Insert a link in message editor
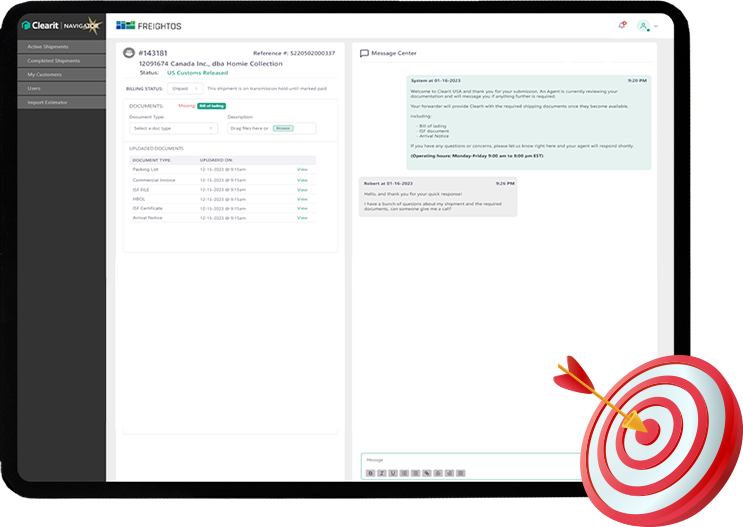The width and height of the screenshot is (743, 527). click(x=426, y=472)
